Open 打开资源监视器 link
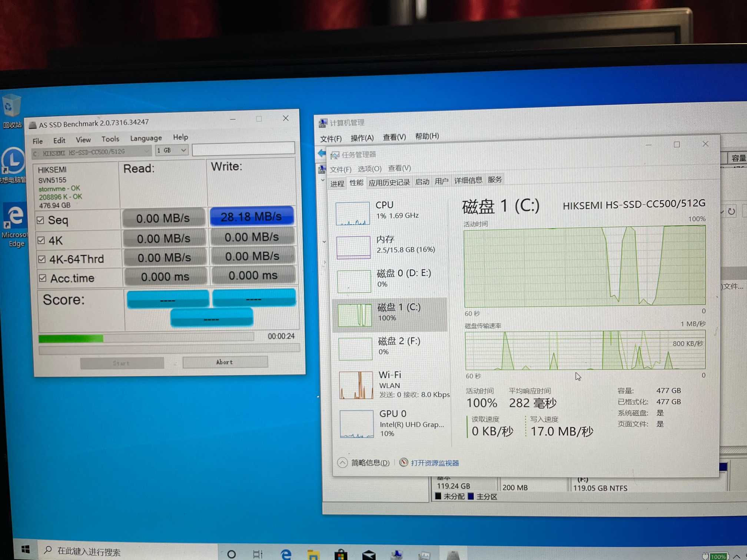 434,463
